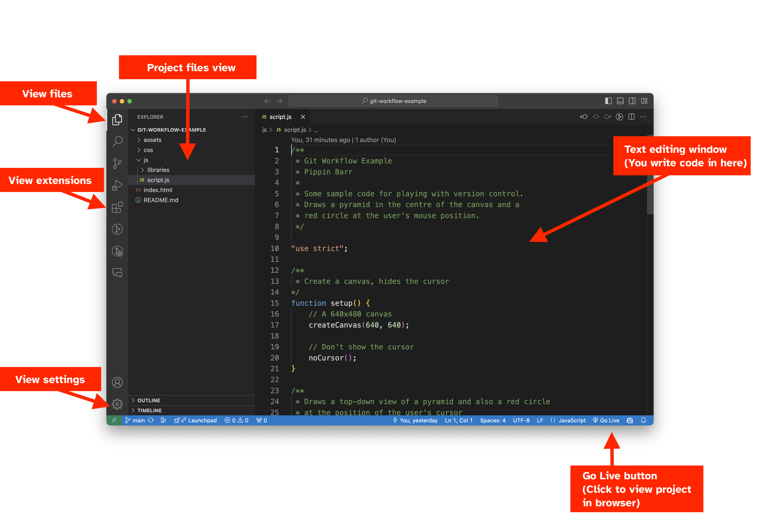Click the split editor right icon
The width and height of the screenshot is (760, 532).
632,117
